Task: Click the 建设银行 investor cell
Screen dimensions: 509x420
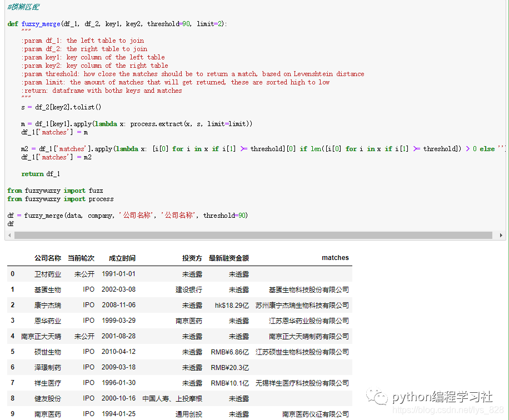Action: [189, 289]
